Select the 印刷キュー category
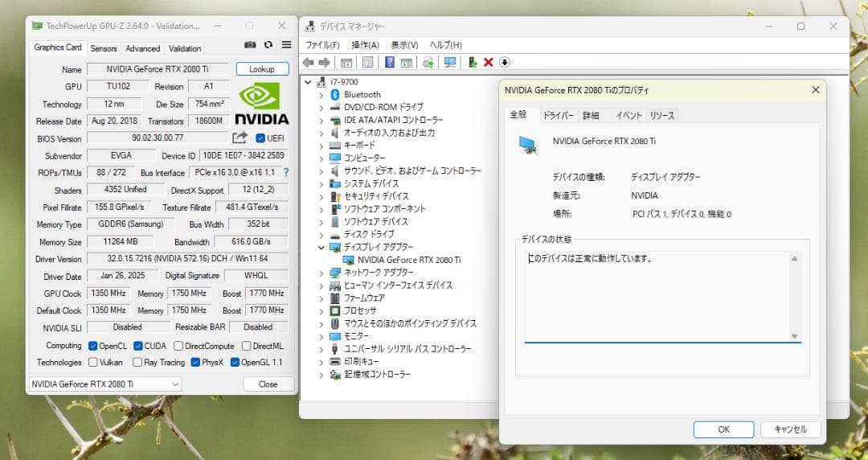Image resolution: width=868 pixels, height=460 pixels. pyautogui.click(x=361, y=361)
